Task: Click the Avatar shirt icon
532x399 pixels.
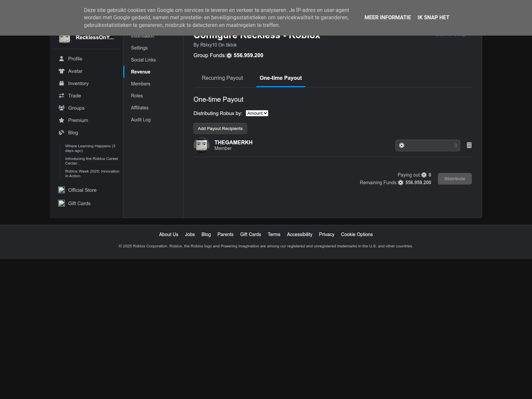Action: (x=62, y=71)
